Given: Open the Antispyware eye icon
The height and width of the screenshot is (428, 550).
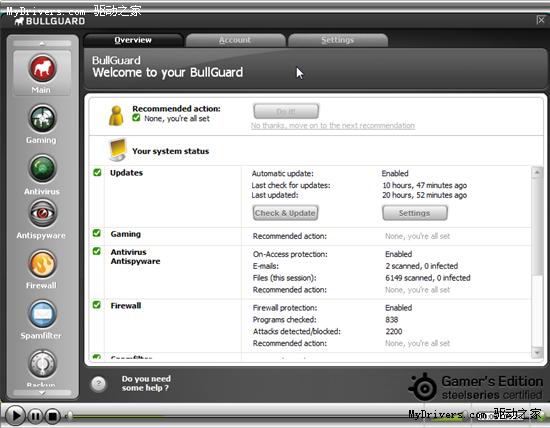Looking at the screenshot, I should click(42, 213).
